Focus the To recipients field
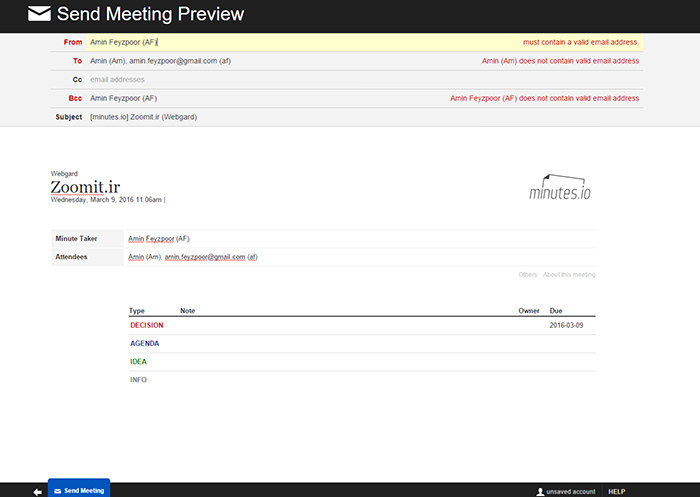 (x=364, y=61)
